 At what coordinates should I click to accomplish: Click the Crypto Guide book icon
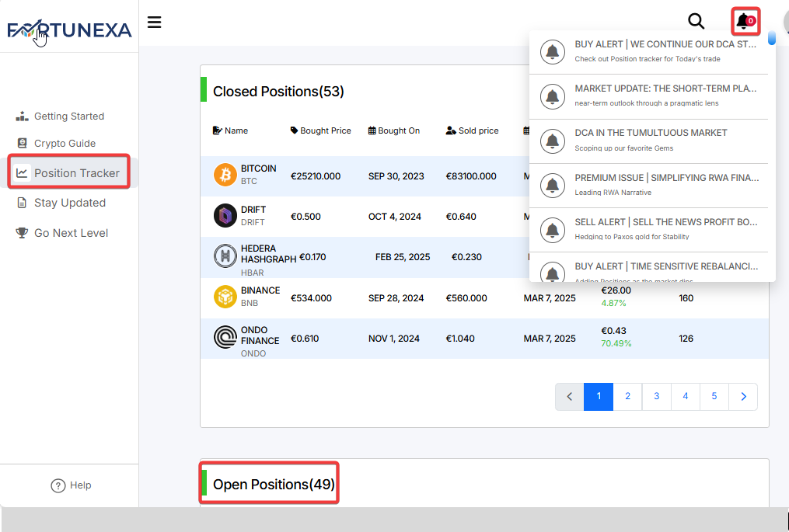tap(22, 144)
